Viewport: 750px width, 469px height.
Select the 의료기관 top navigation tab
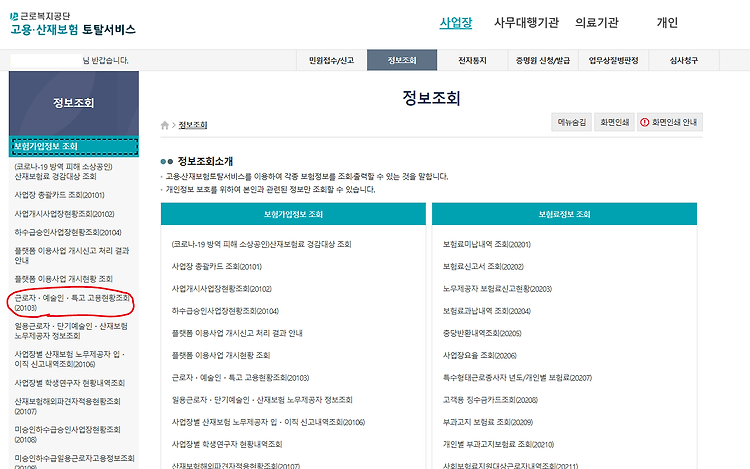pos(596,22)
